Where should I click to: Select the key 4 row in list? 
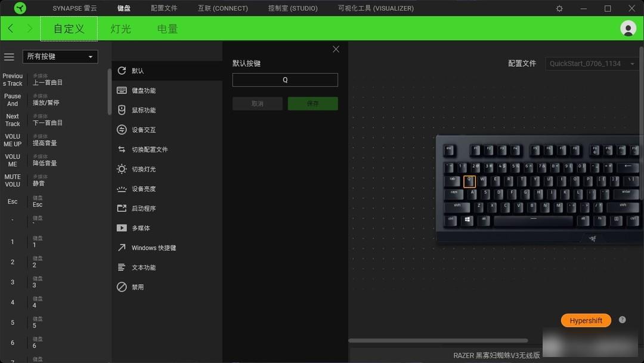(x=55, y=302)
